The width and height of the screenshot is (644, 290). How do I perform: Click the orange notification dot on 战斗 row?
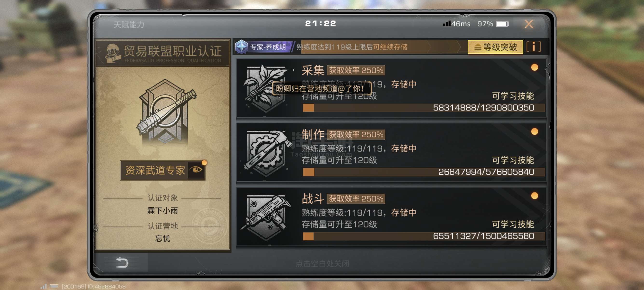(534, 196)
